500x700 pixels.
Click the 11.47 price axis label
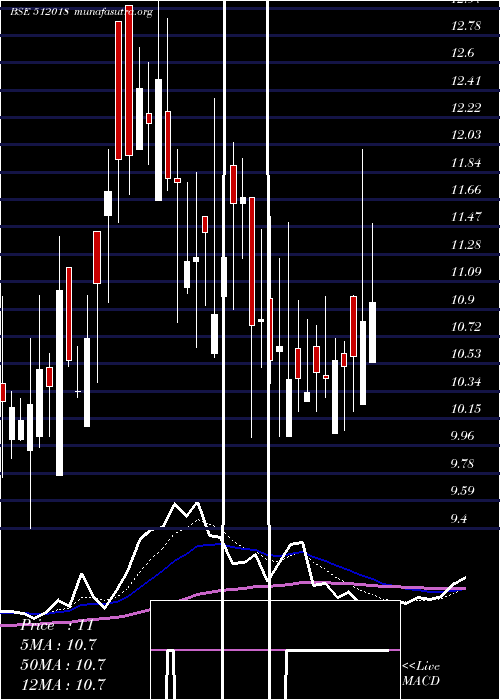[466, 217]
